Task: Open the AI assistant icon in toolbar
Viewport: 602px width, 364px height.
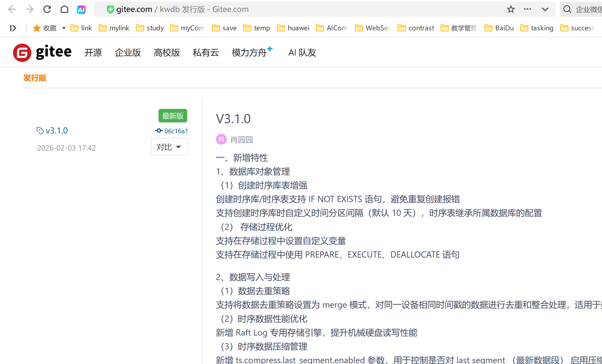Action: (81, 9)
